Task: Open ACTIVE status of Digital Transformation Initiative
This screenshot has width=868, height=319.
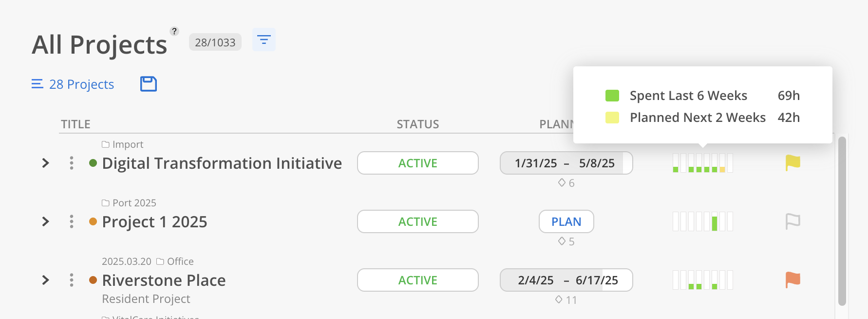Action: (417, 163)
